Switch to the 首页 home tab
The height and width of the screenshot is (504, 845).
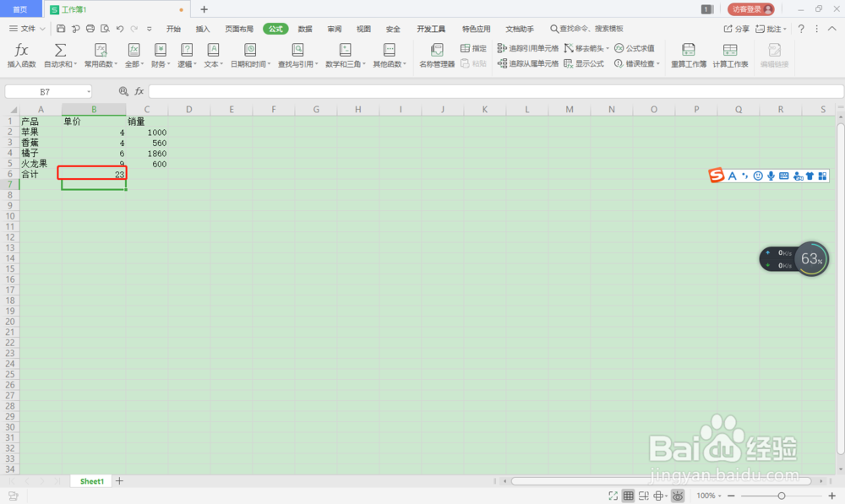pos(20,9)
